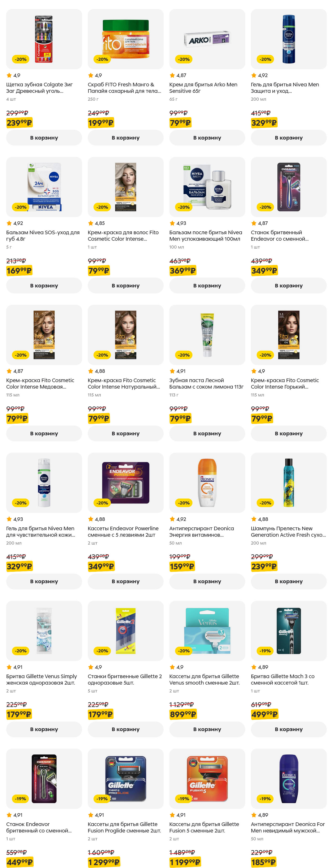This screenshot has height=868, width=332.
Task: Open the Endeavor Powerline cassettes title
Action: [123, 531]
